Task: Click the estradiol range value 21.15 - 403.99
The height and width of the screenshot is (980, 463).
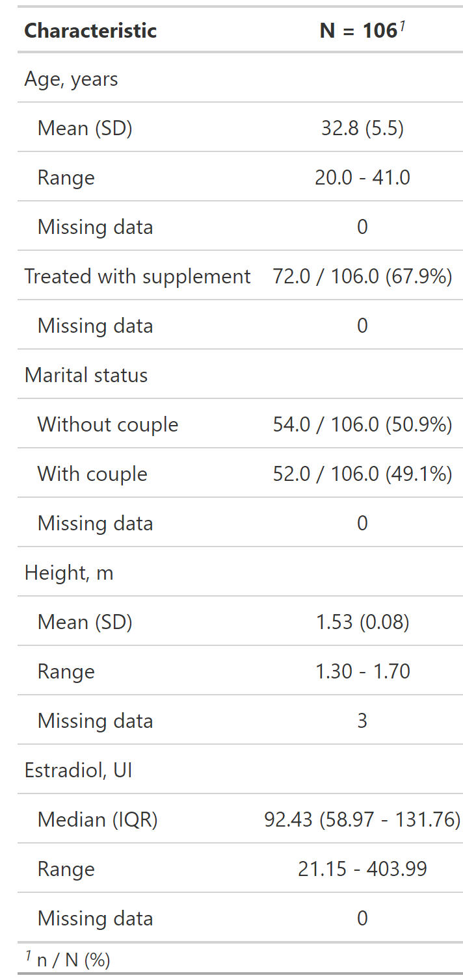Action: [362, 870]
